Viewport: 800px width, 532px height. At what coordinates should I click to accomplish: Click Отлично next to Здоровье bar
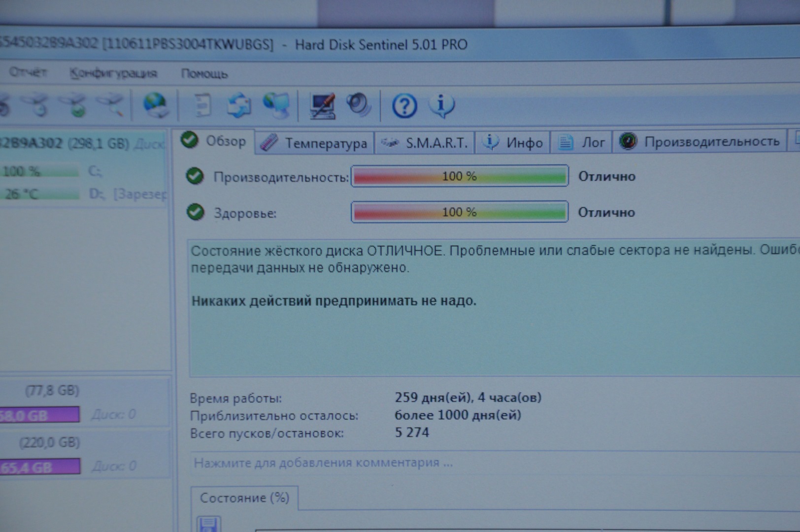pyautogui.click(x=606, y=212)
